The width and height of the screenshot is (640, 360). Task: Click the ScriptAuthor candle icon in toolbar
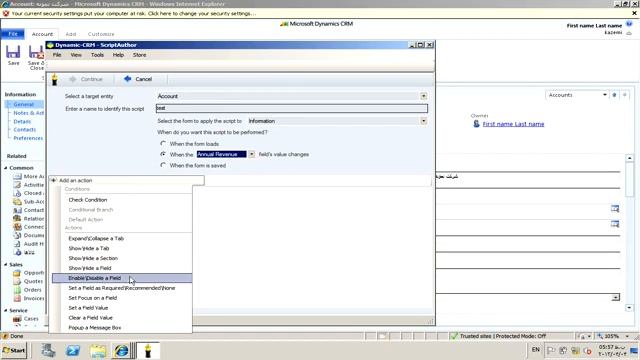tap(55, 79)
